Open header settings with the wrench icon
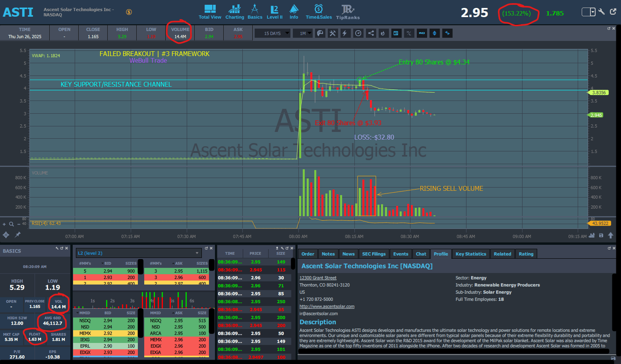Viewport: 621px width, 364px height. [602, 12]
